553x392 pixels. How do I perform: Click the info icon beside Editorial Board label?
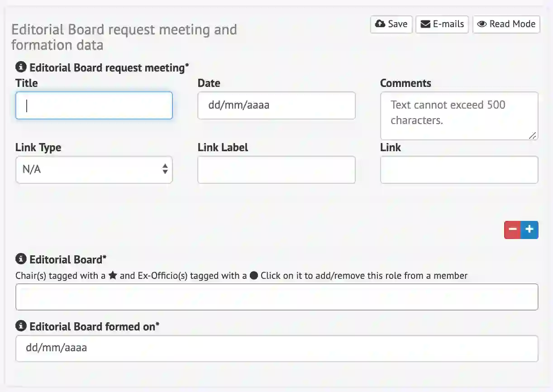click(21, 259)
